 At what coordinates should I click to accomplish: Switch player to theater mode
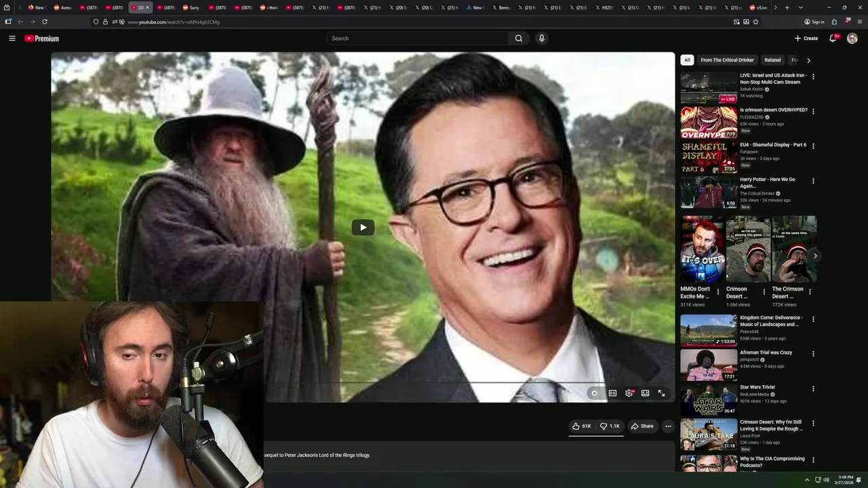pos(646,393)
